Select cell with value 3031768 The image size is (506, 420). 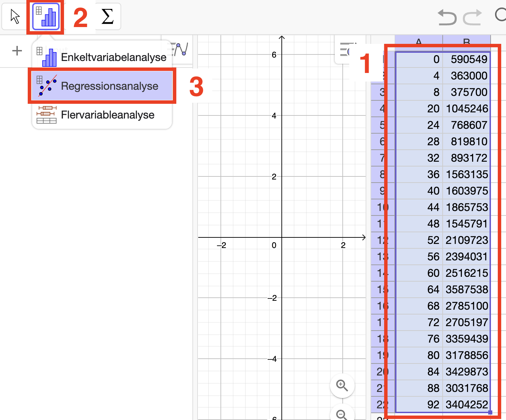click(x=466, y=388)
